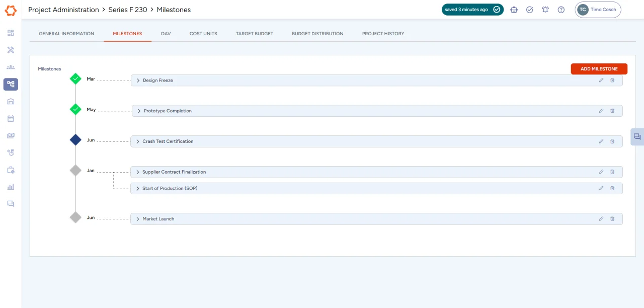Viewport: 644px width, 308px height.
Task: Expand Start of Production (SOP) milestone
Action: 137,188
